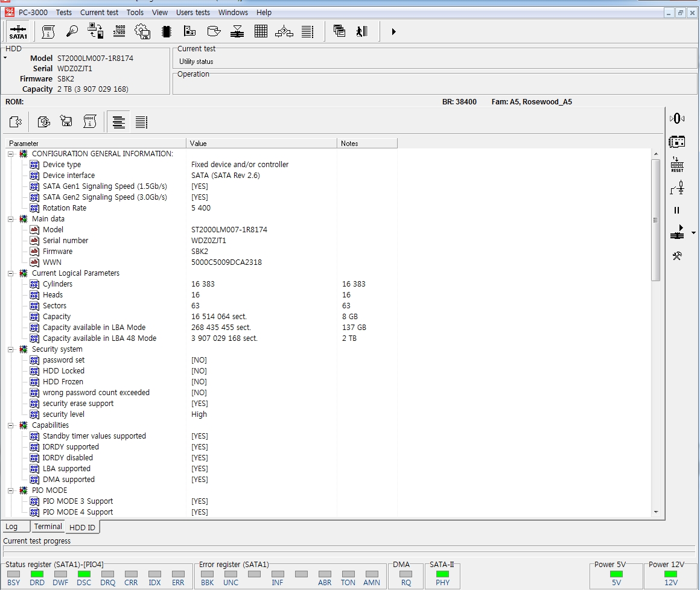Click the floppy disk save icon above the parameter list
Screen dimensions: 700x590
coord(66,122)
